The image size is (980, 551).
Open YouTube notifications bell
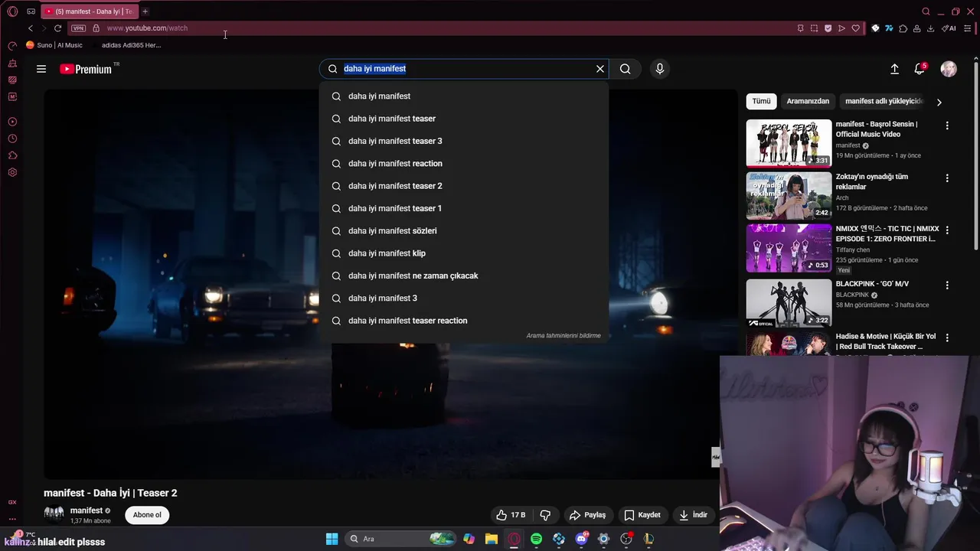(920, 69)
